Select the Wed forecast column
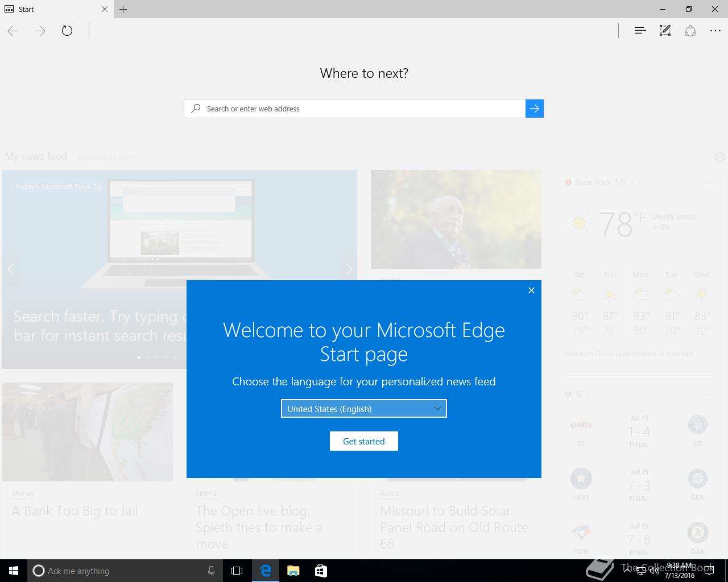The width and height of the screenshot is (728, 582). pos(702,304)
